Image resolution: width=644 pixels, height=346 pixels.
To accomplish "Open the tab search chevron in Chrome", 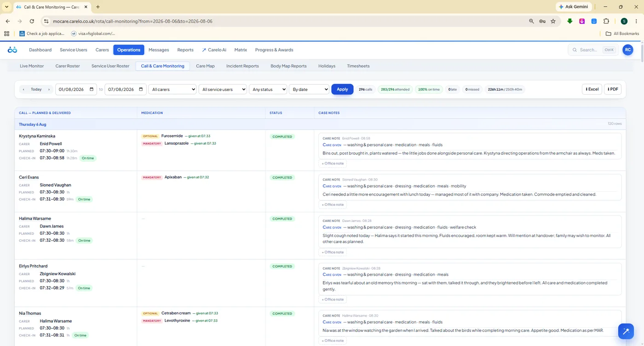I will (x=6, y=7).
